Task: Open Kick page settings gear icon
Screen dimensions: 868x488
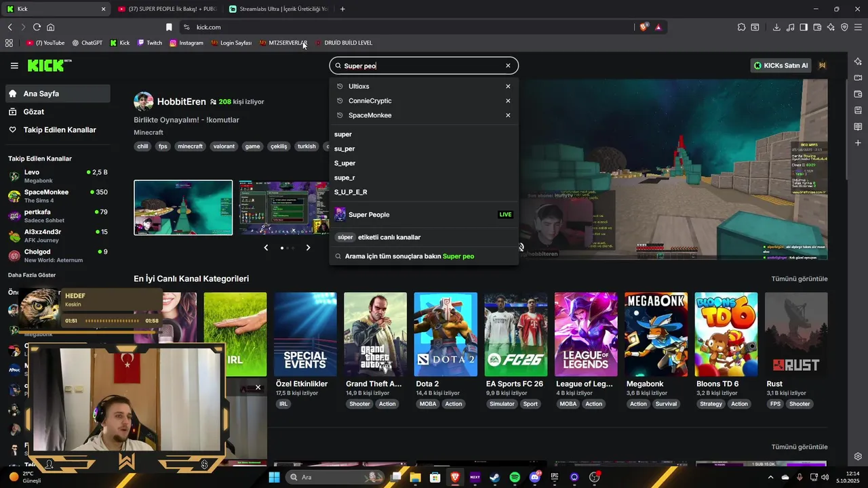Action: pyautogui.click(x=858, y=456)
